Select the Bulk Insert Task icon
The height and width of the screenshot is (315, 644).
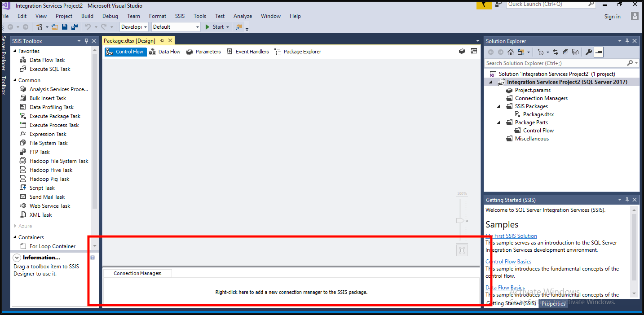(x=23, y=98)
